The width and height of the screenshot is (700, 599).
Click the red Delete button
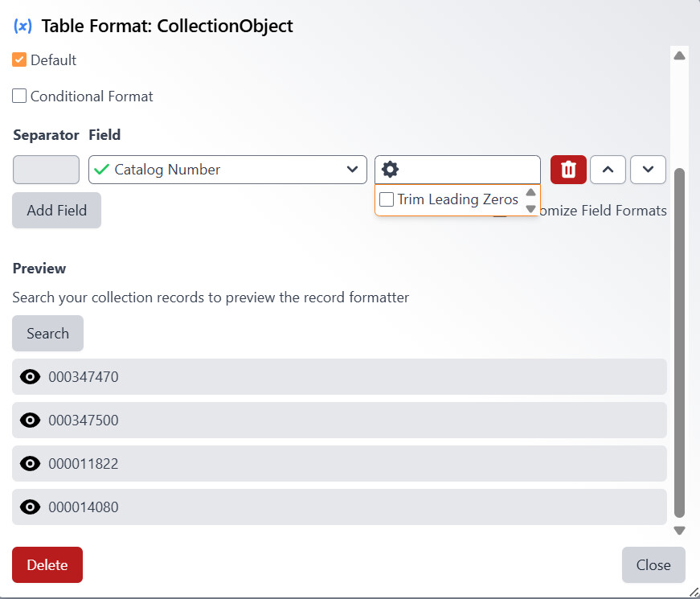click(x=47, y=564)
